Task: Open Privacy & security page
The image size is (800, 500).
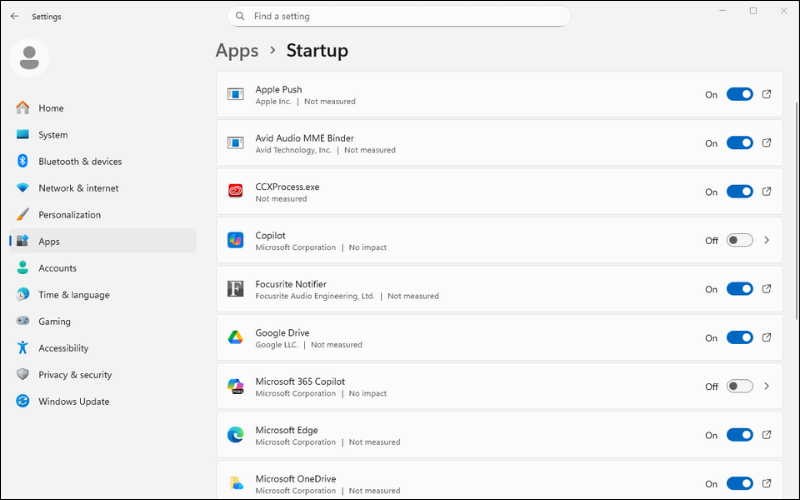Action: click(x=75, y=375)
